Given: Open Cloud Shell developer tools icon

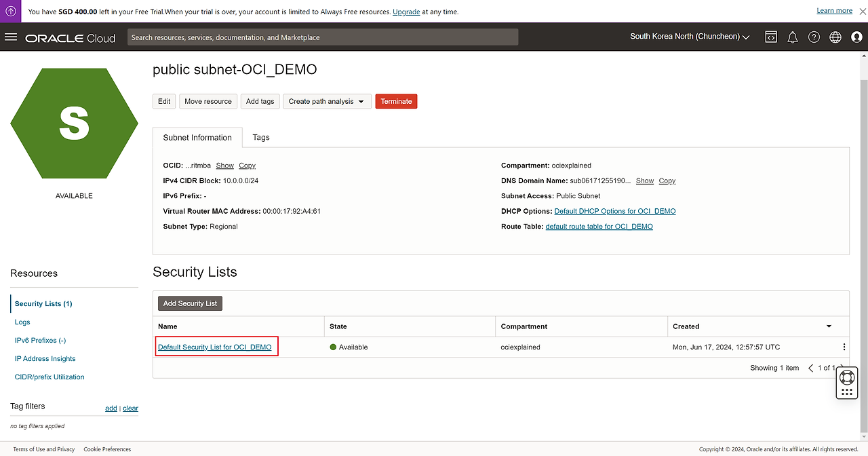Looking at the screenshot, I should pyautogui.click(x=771, y=37).
